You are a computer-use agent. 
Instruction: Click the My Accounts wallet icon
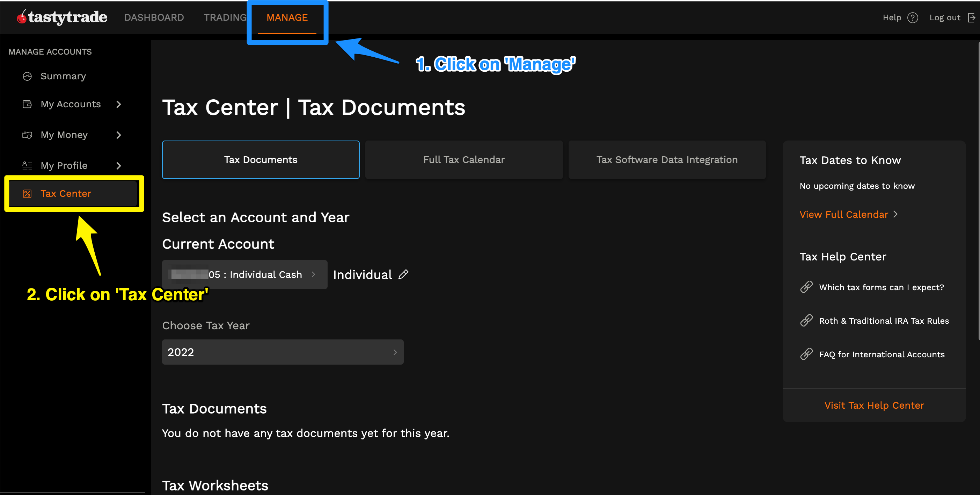click(x=27, y=104)
